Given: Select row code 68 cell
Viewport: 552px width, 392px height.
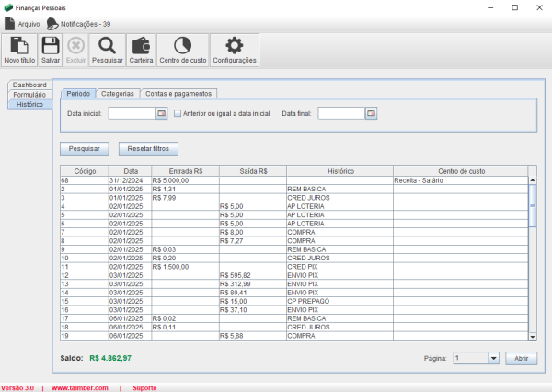Looking at the screenshot, I should coord(85,180).
